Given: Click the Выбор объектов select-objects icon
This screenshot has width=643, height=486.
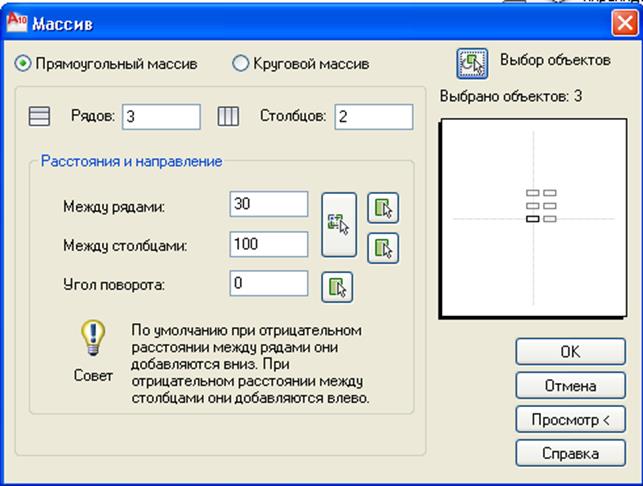Looking at the screenshot, I should click(x=472, y=64).
